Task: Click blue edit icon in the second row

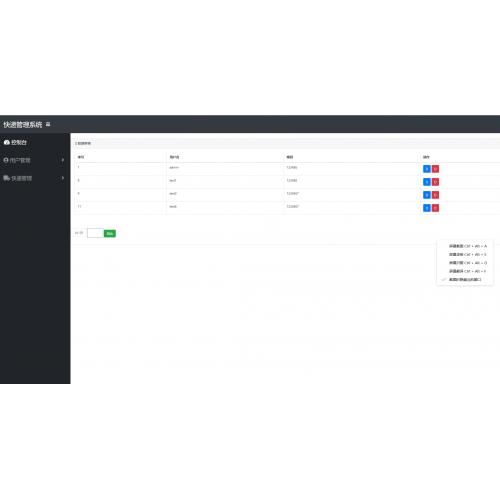Action: pos(427,182)
